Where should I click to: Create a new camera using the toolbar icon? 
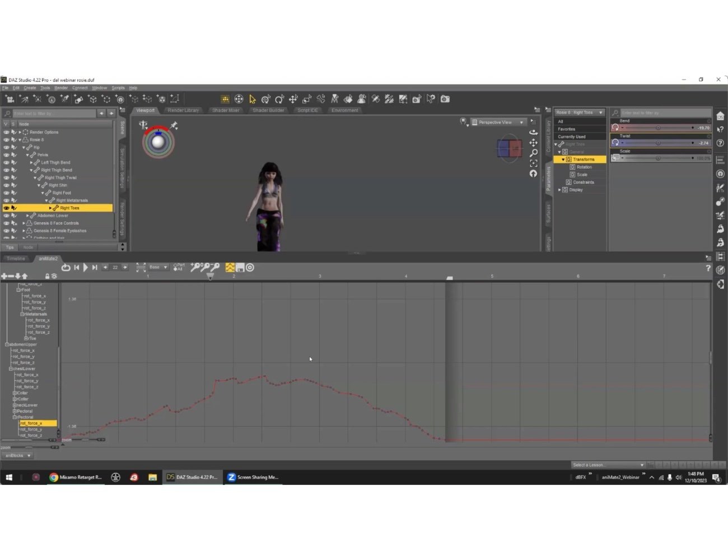point(10,99)
